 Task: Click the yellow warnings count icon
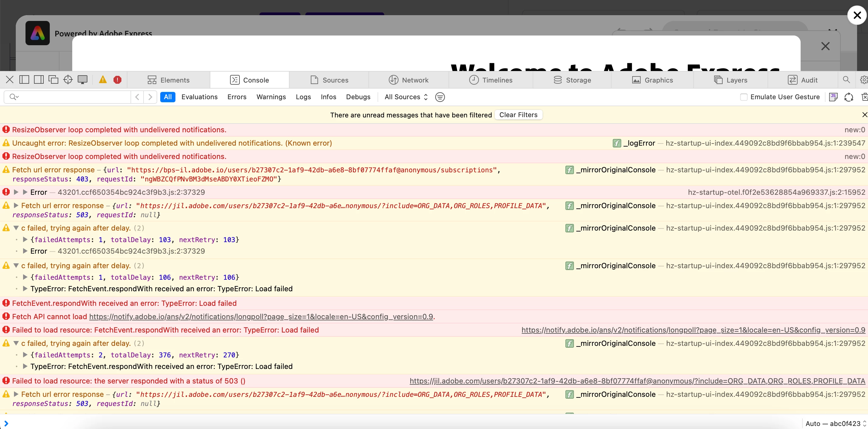[x=103, y=80]
